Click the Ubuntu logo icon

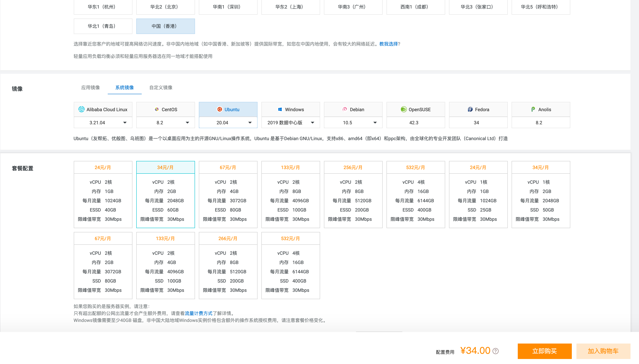pos(219,109)
